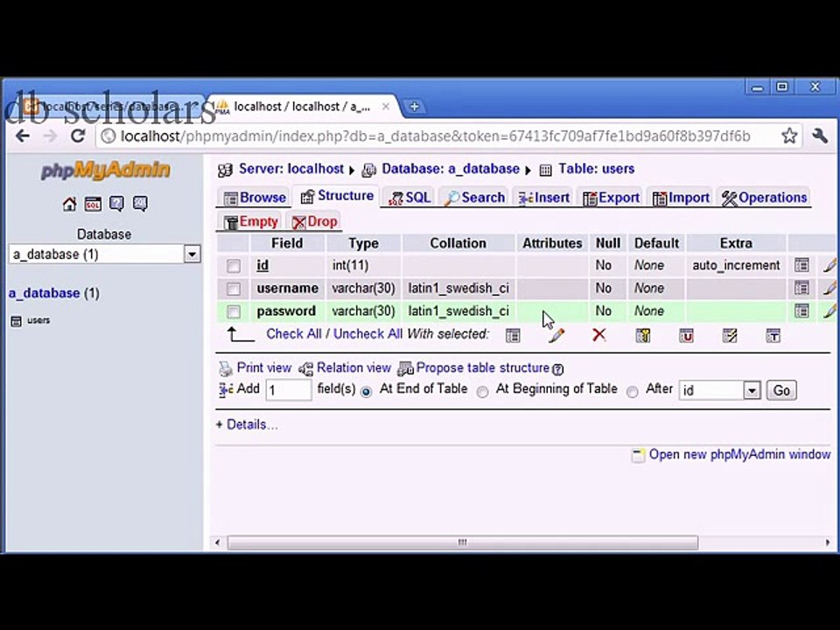
Task: Open the Browse tab
Action: click(x=255, y=198)
